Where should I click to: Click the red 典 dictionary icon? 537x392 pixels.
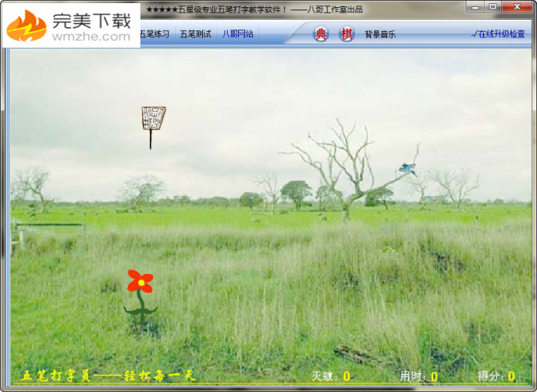point(320,34)
